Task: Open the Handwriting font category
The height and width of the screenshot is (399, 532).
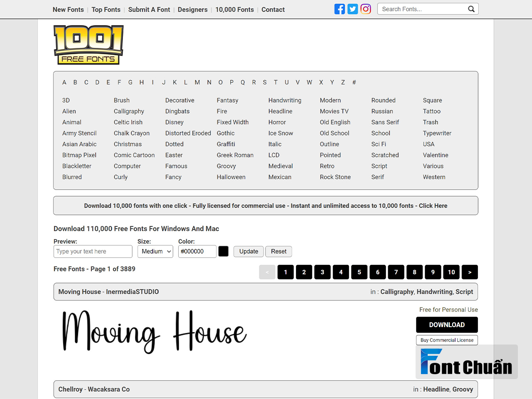Action: (x=285, y=100)
